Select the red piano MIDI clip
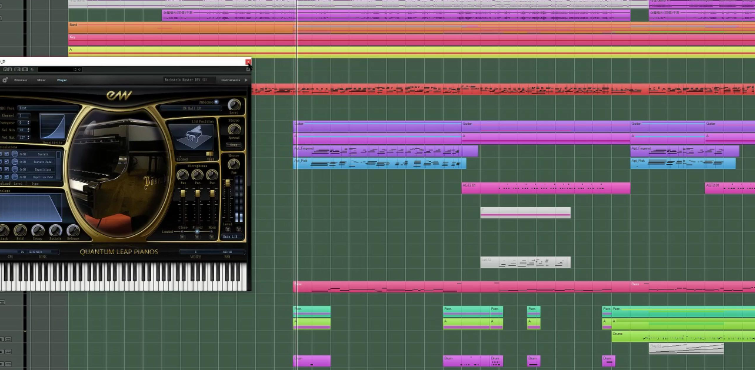755x370 pixels. tap(503, 90)
